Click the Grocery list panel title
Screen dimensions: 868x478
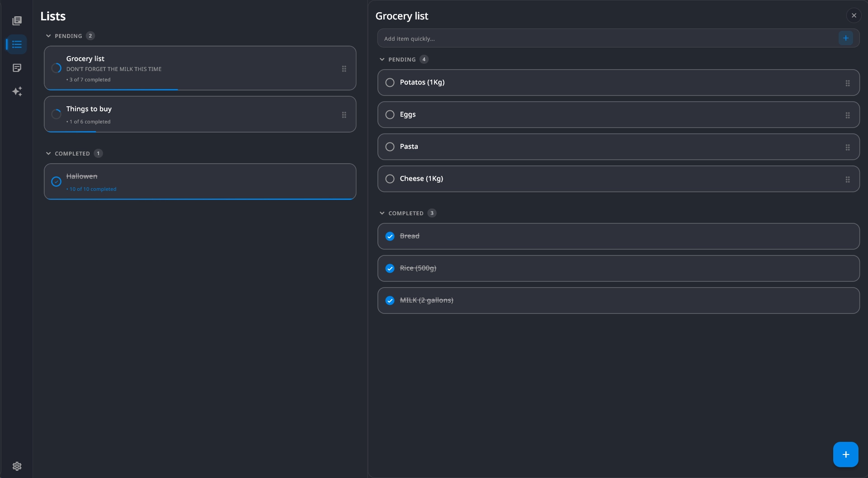402,16
